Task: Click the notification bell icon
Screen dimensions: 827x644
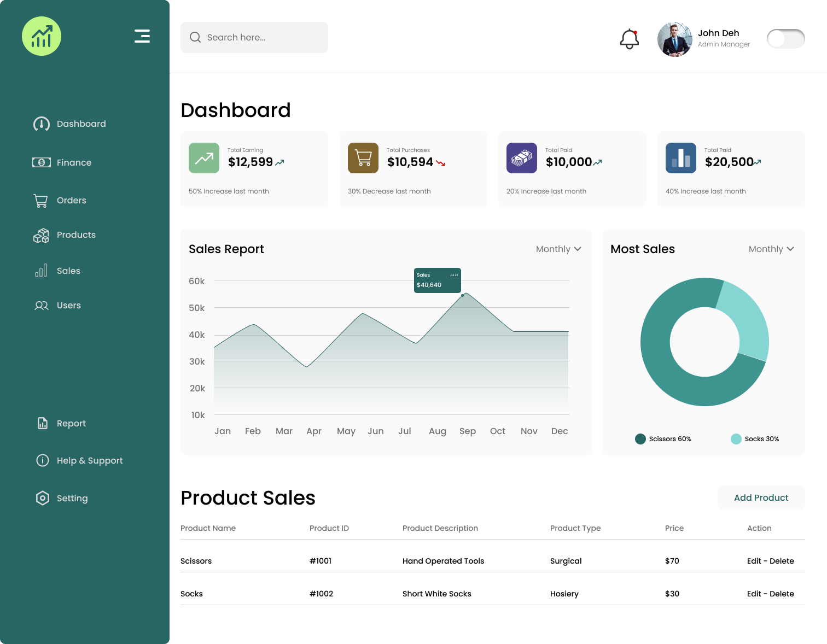Action: tap(629, 39)
